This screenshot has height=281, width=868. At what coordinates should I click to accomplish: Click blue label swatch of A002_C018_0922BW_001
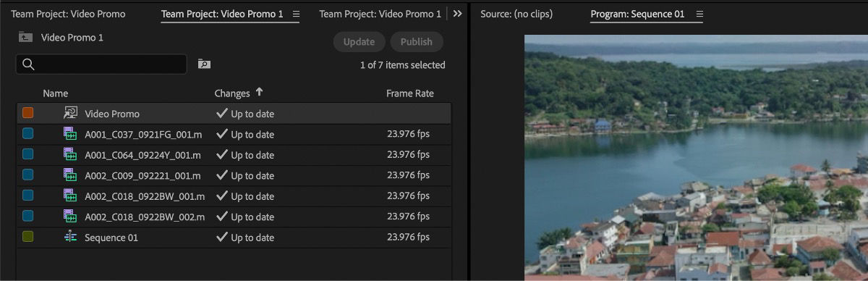coord(28,196)
